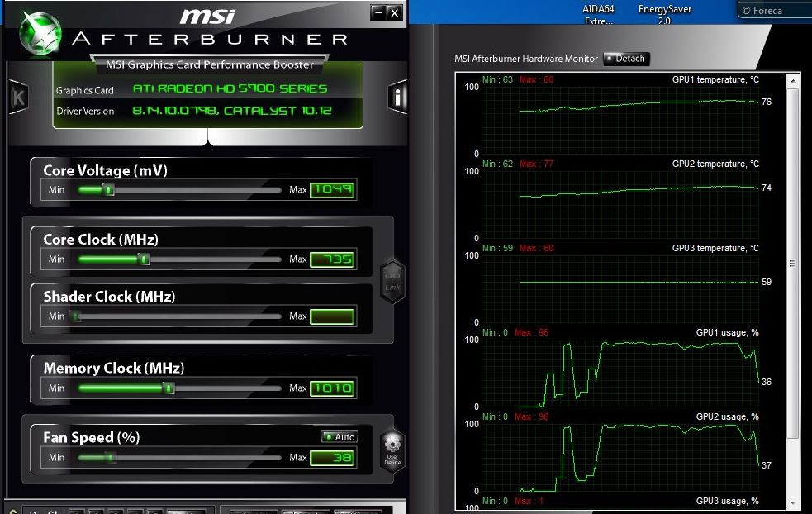Click the Memory Clock slider handle
This screenshot has height=514, width=812.
tap(169, 388)
